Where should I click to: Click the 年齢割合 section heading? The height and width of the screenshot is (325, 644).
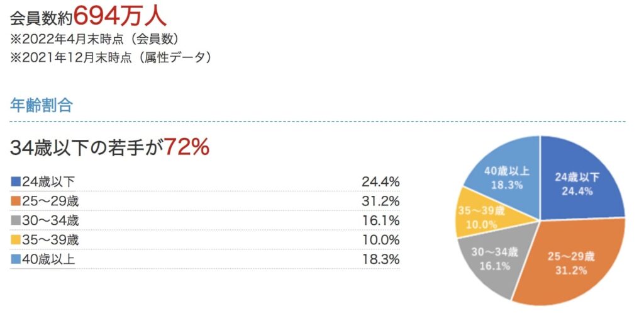click(x=42, y=105)
